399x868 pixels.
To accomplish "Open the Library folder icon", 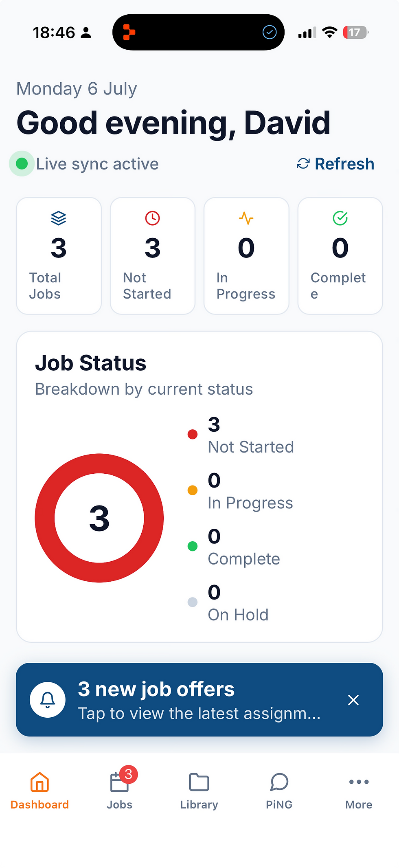I will (x=199, y=782).
